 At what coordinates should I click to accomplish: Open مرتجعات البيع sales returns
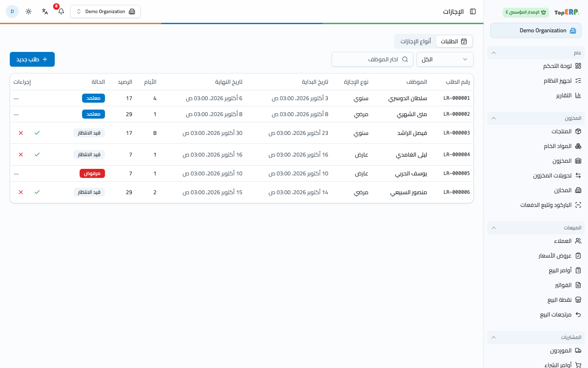tap(536, 314)
